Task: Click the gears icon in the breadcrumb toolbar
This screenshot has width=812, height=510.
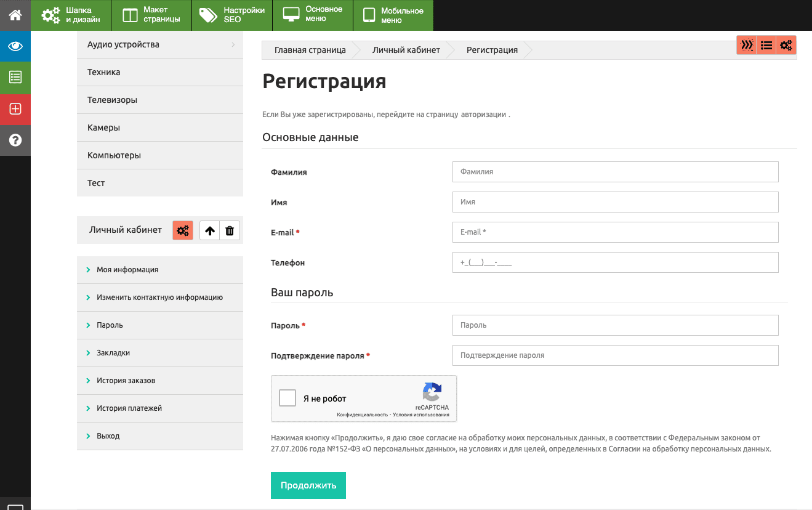Action: 786,45
